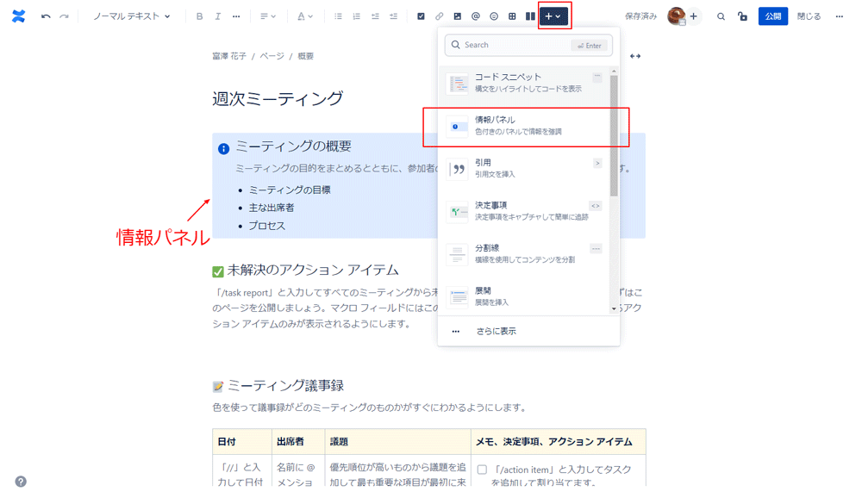
Task: Click the scroll down arrow in insert menu
Action: 614,309
